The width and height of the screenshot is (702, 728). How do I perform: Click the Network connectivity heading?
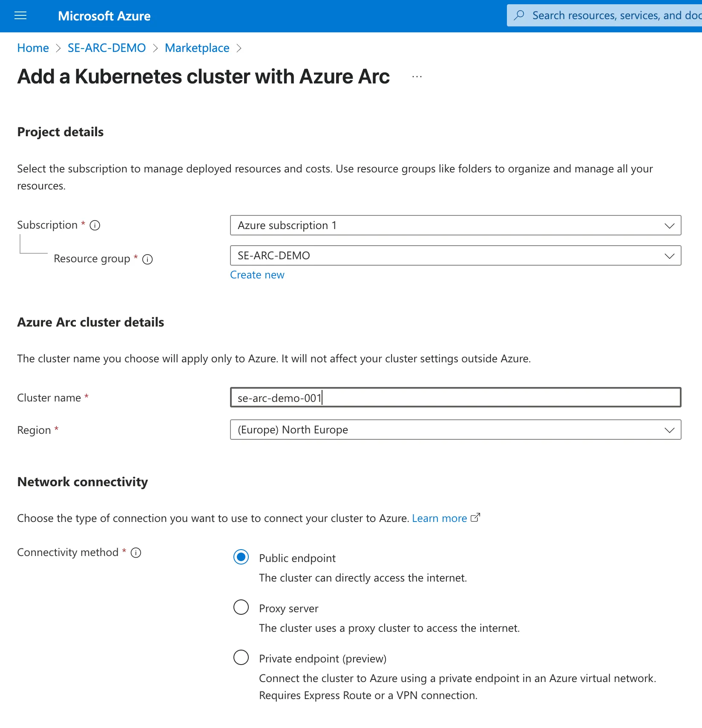pos(83,482)
